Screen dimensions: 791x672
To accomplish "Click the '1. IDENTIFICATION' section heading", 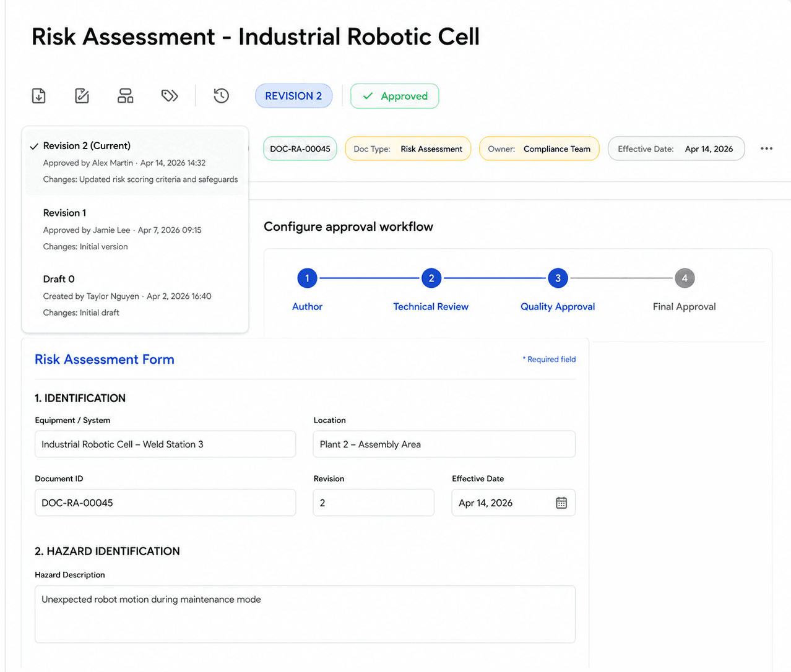I will point(80,398).
